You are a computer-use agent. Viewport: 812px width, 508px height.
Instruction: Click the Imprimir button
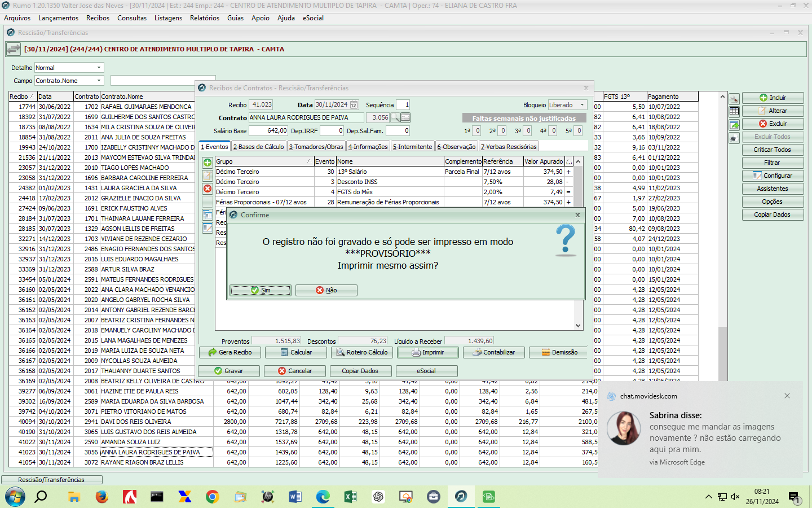click(x=428, y=352)
